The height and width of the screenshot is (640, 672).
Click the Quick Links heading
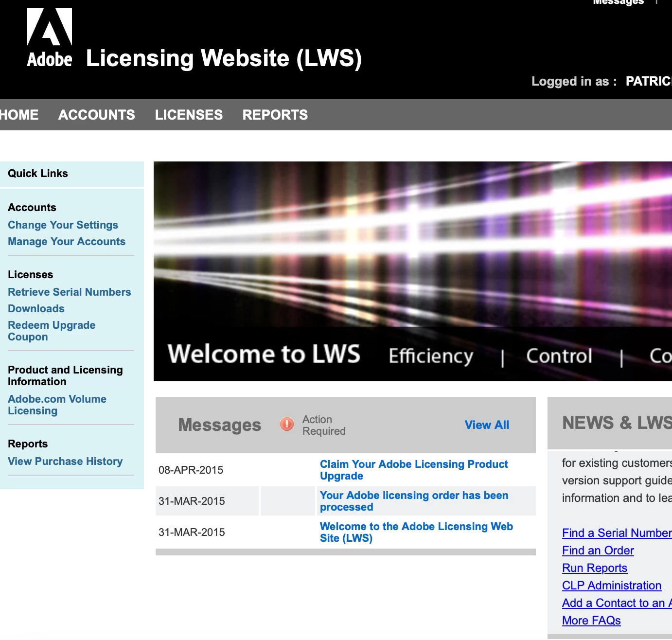38,174
